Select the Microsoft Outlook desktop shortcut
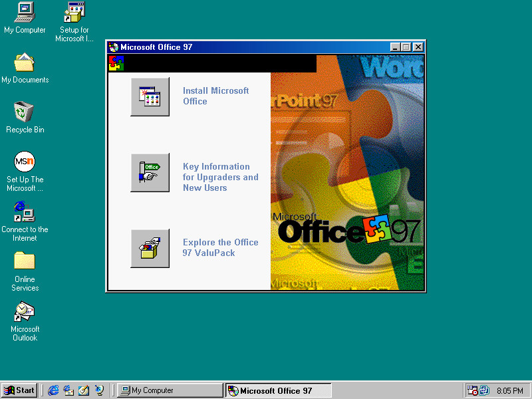The height and width of the screenshot is (399, 532). point(25,321)
